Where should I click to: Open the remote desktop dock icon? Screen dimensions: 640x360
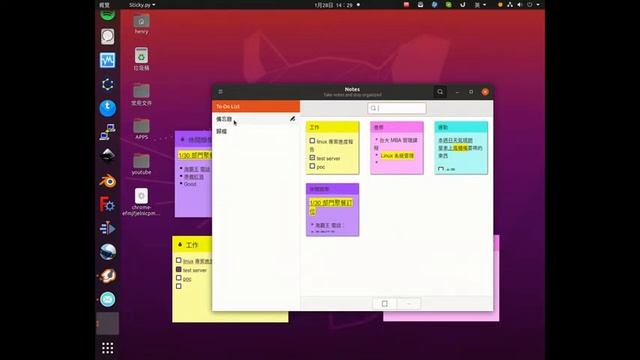108,132
